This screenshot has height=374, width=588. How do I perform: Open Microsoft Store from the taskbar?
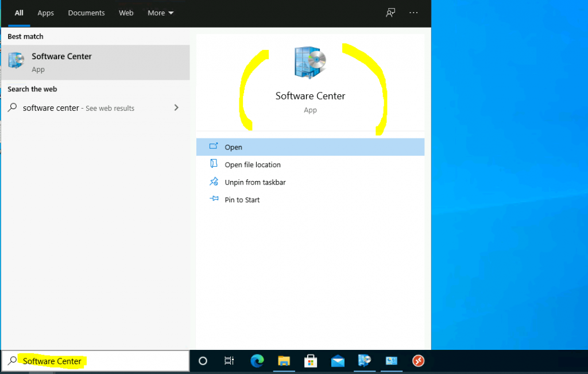tap(311, 361)
